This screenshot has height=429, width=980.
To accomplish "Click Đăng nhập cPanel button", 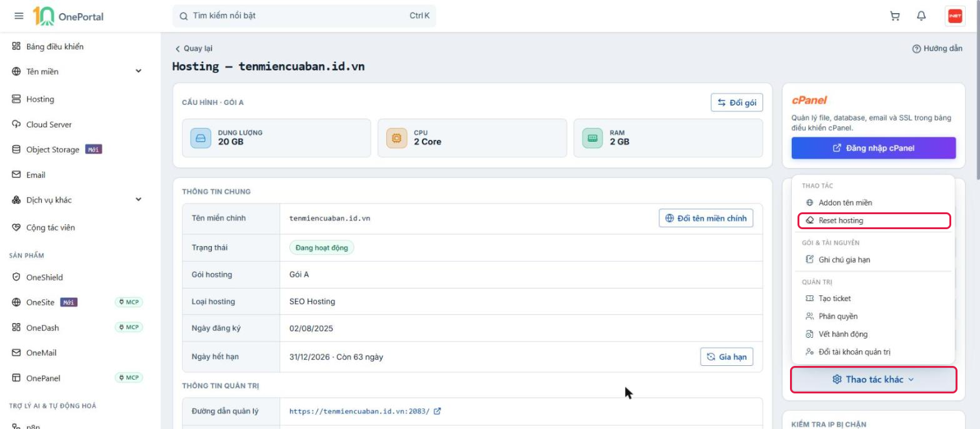I will pyautogui.click(x=874, y=148).
